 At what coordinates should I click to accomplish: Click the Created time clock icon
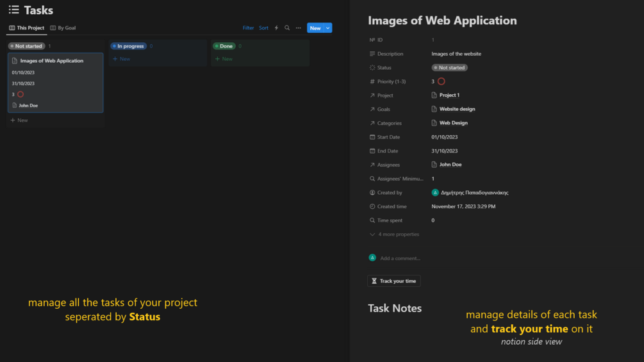(x=372, y=206)
